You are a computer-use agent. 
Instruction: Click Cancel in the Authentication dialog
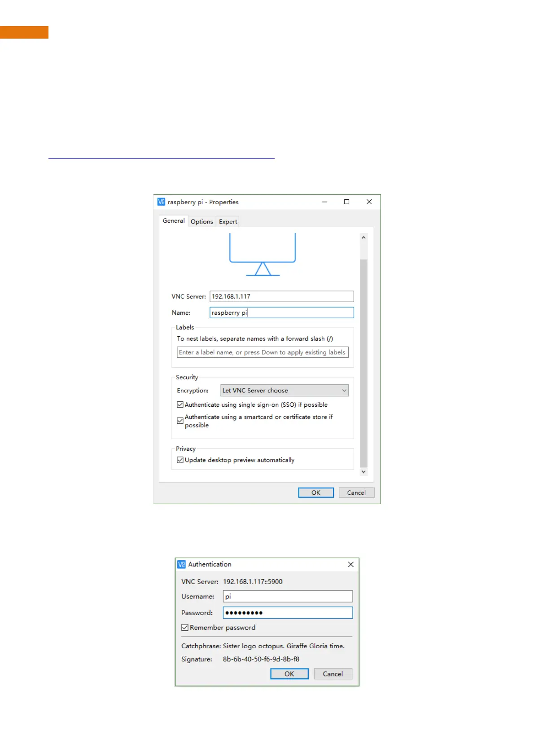(x=333, y=674)
